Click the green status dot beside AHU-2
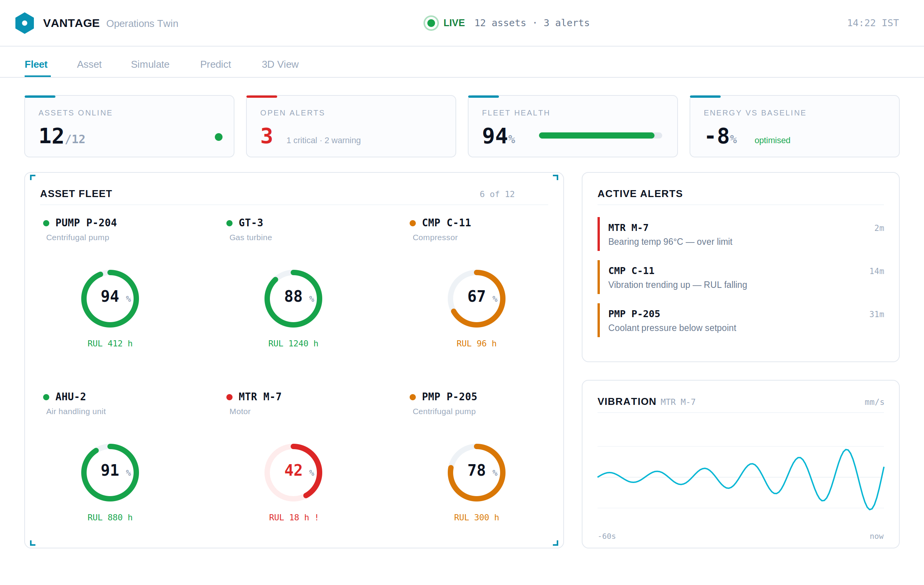This screenshot has width=924, height=585. coord(46,397)
